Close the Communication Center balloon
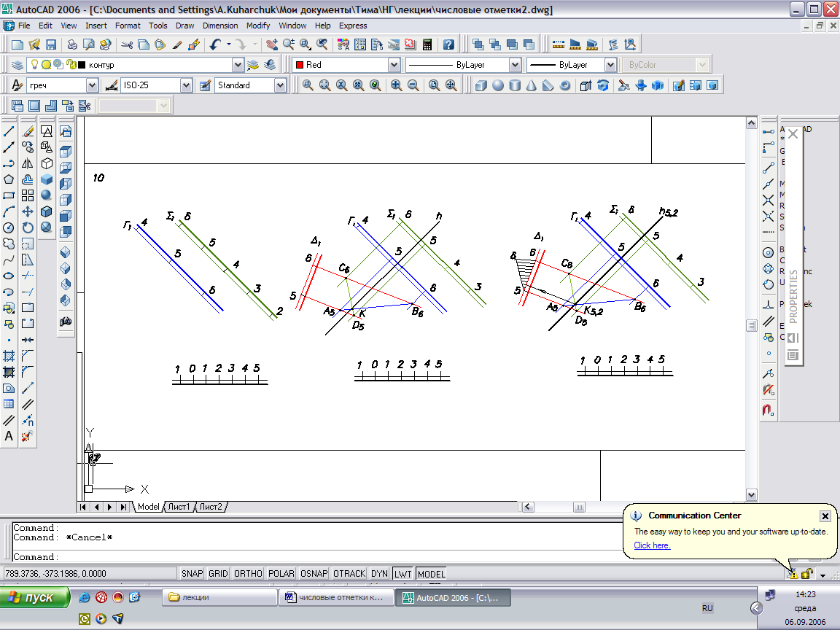The image size is (840, 630). coord(825,516)
